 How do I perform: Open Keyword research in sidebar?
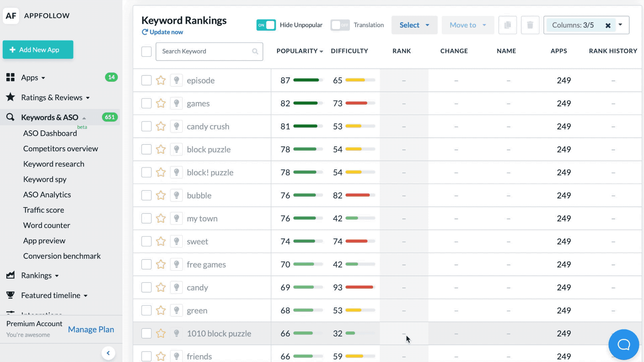[x=54, y=164]
